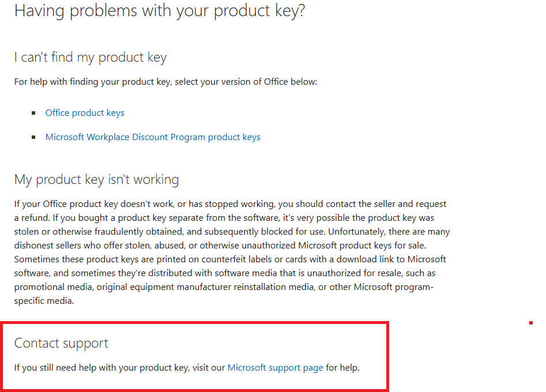Click the 'Contact support' heading
This screenshot has width=546, height=392.
(x=61, y=343)
